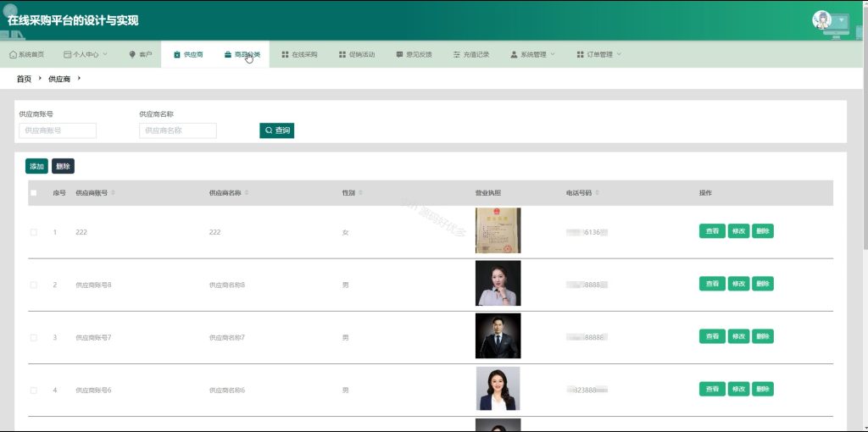The width and height of the screenshot is (868, 432).
Task: Click the card icon of 个人中心
Action: click(68, 55)
